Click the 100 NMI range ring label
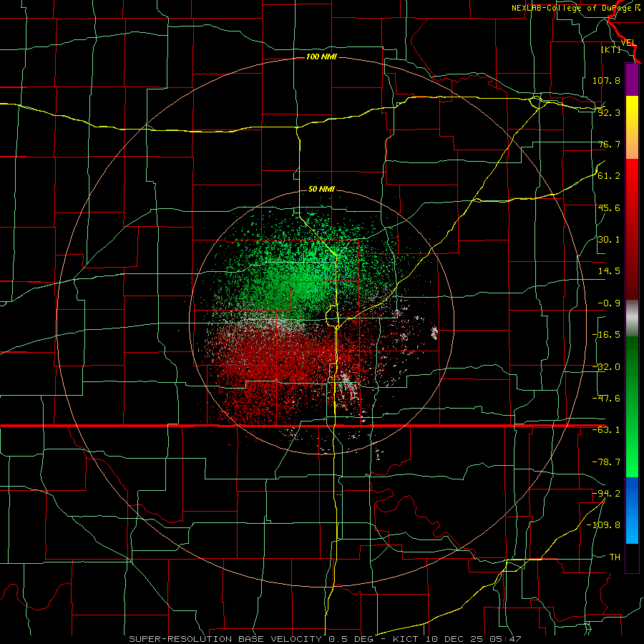Image resolution: width=644 pixels, height=644 pixels. pos(321,57)
